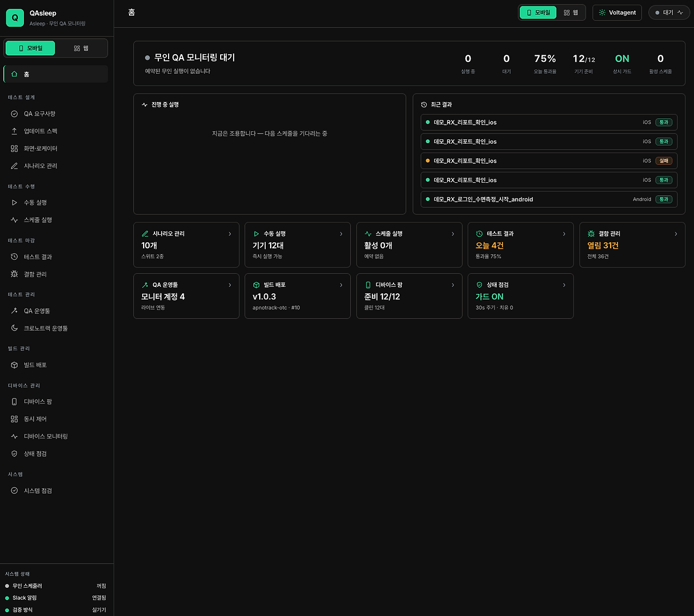Open the QA 요구사항 check icon
The width and height of the screenshot is (694, 616).
15,114
